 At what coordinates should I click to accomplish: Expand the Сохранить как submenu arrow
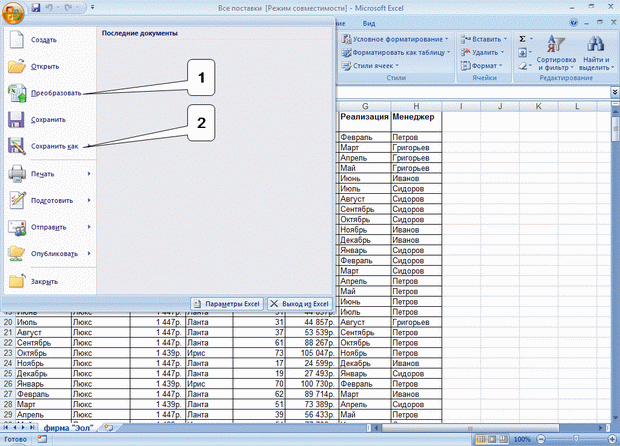point(89,146)
